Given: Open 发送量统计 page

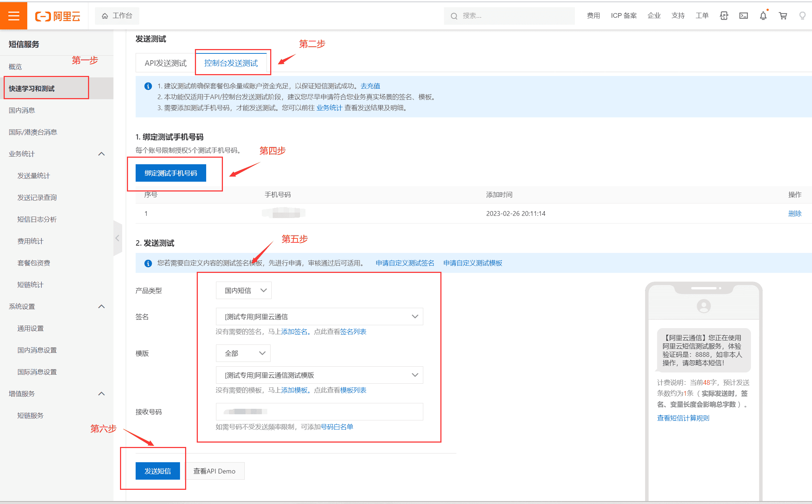Looking at the screenshot, I should click(33, 176).
